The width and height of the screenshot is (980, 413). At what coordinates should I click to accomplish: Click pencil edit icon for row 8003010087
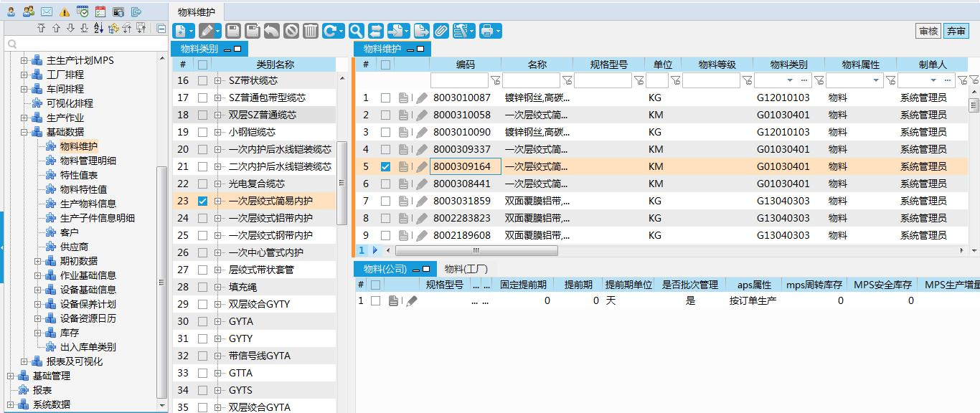click(x=422, y=98)
